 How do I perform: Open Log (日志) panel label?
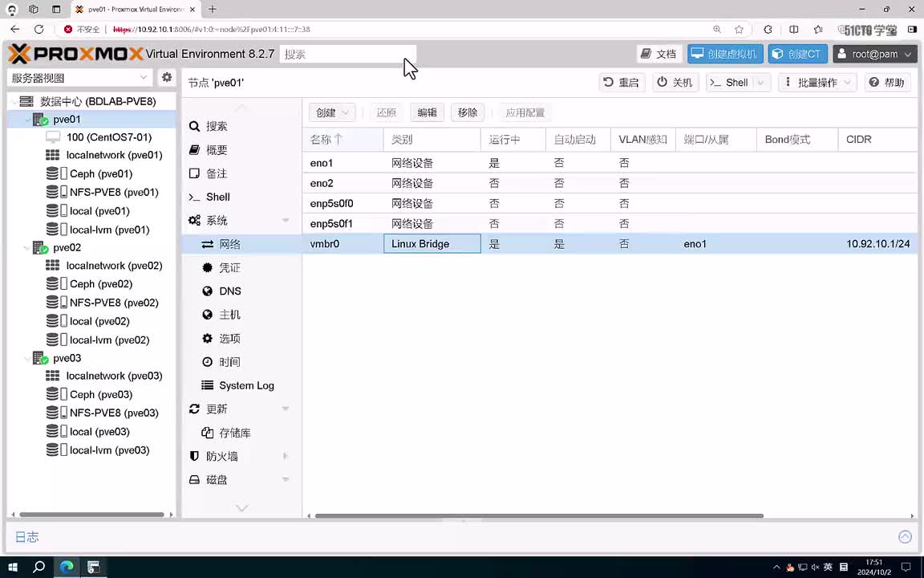[26, 537]
